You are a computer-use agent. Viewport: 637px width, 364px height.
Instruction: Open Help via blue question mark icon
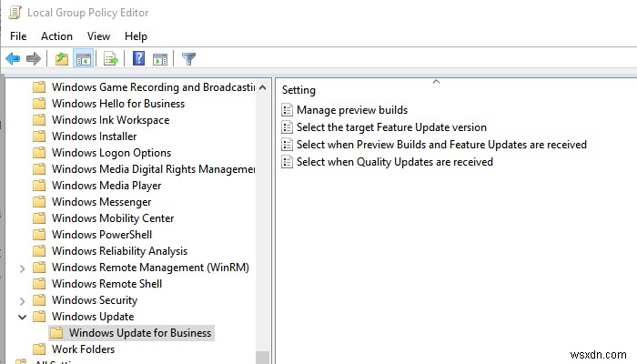[x=139, y=59]
